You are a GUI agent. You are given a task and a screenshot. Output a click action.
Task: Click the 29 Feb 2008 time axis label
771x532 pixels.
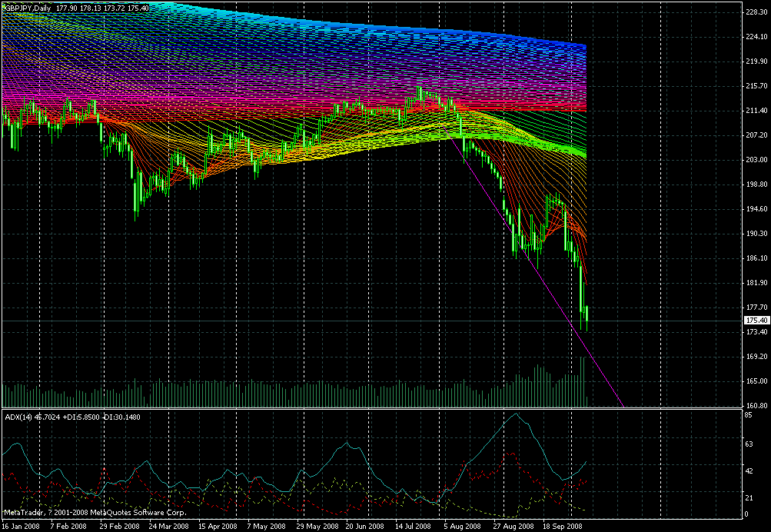(119, 526)
